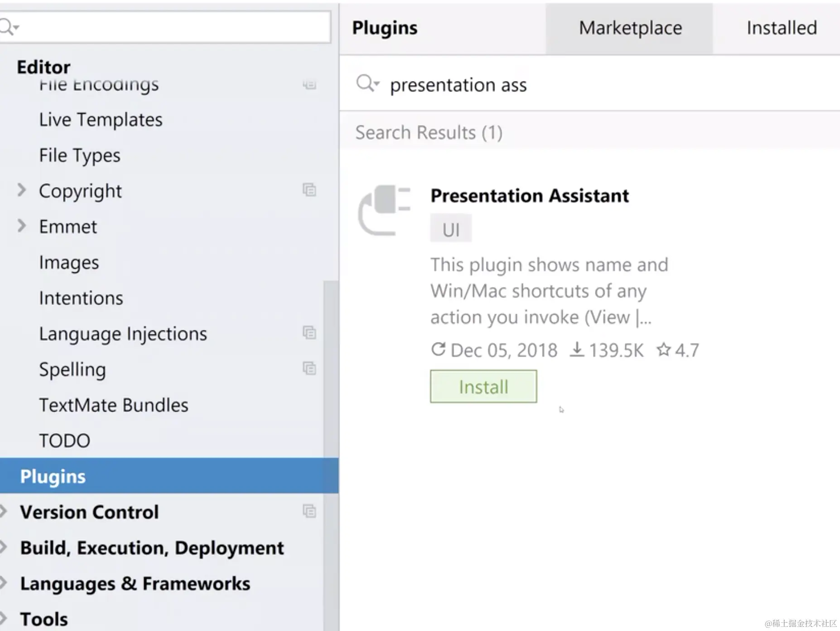
Task: Click the project-level icon beside Spelling
Action: click(x=309, y=368)
